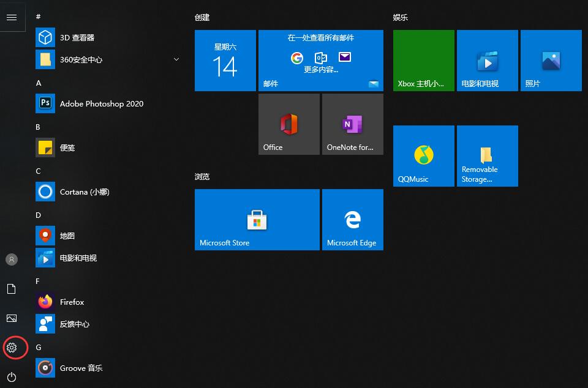The width and height of the screenshot is (588, 388).
Task: Open the Documents folder icon in left rail
Action: 12,289
